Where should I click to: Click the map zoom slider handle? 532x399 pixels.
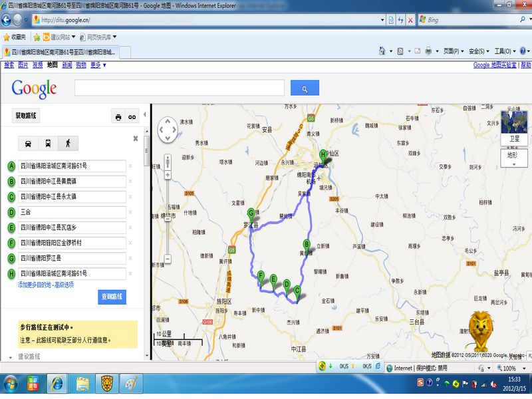(x=168, y=219)
